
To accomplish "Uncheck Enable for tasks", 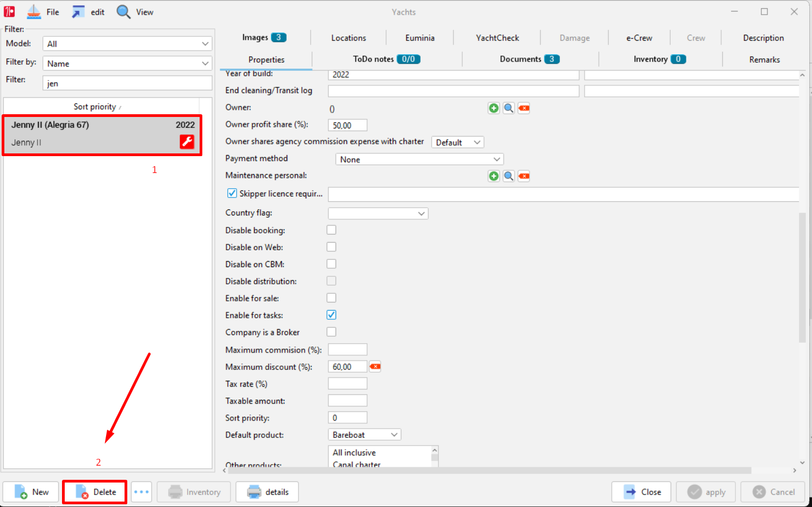I will (x=331, y=315).
